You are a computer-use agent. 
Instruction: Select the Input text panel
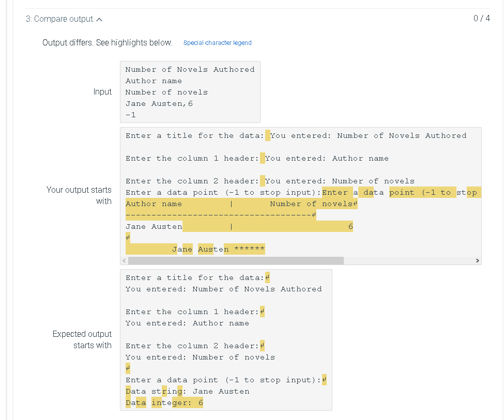pyautogui.click(x=190, y=92)
